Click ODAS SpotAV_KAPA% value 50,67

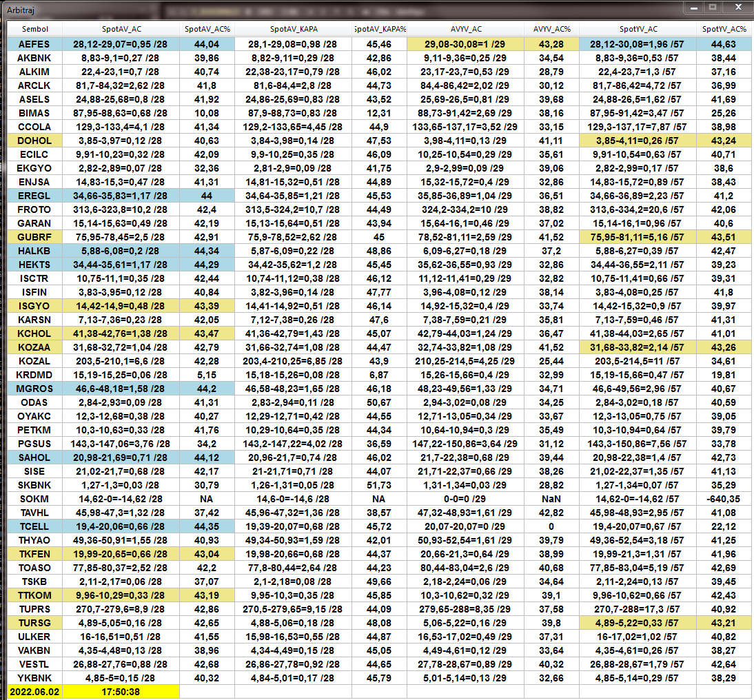coord(379,402)
